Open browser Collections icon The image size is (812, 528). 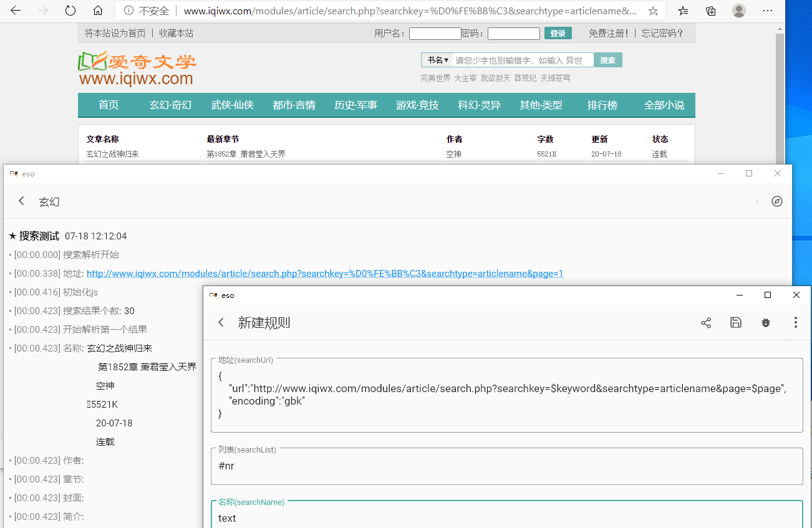[710, 11]
